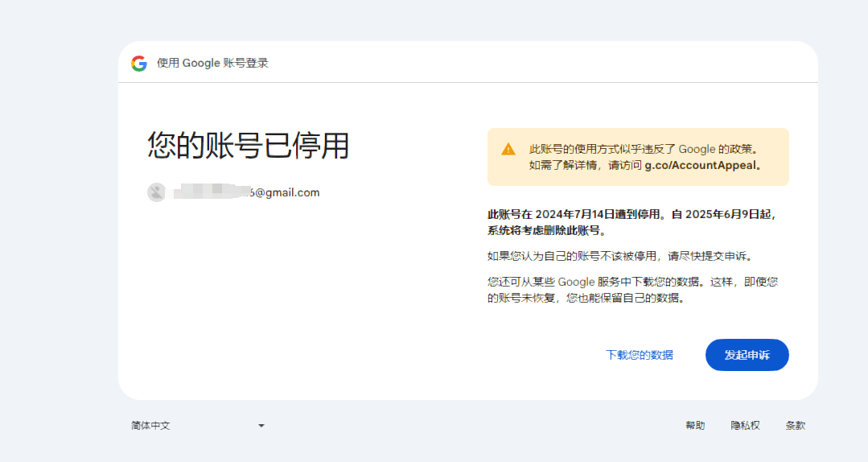Open the 条款 link
868x462 pixels.
coord(796,426)
